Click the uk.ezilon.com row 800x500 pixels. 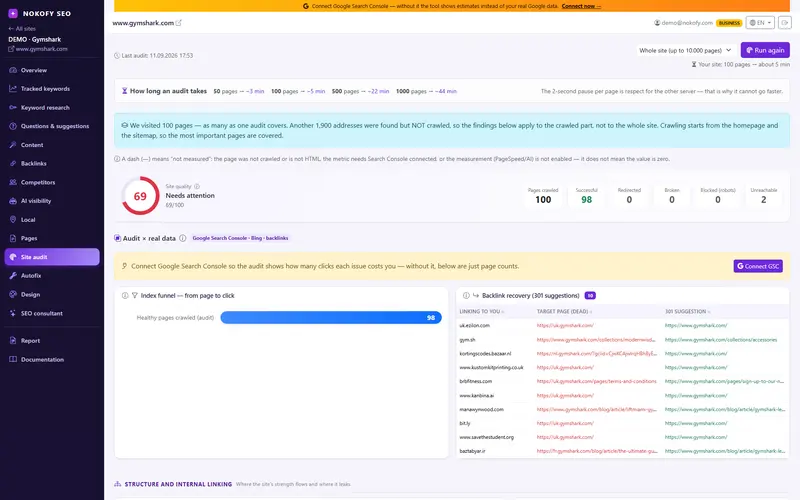[622, 326]
